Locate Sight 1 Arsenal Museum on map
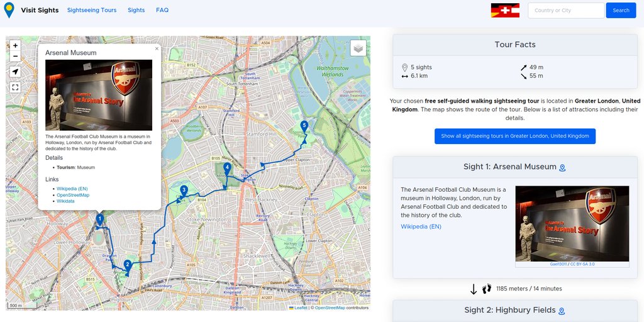Screen dimensions: 644x322 tap(563, 168)
